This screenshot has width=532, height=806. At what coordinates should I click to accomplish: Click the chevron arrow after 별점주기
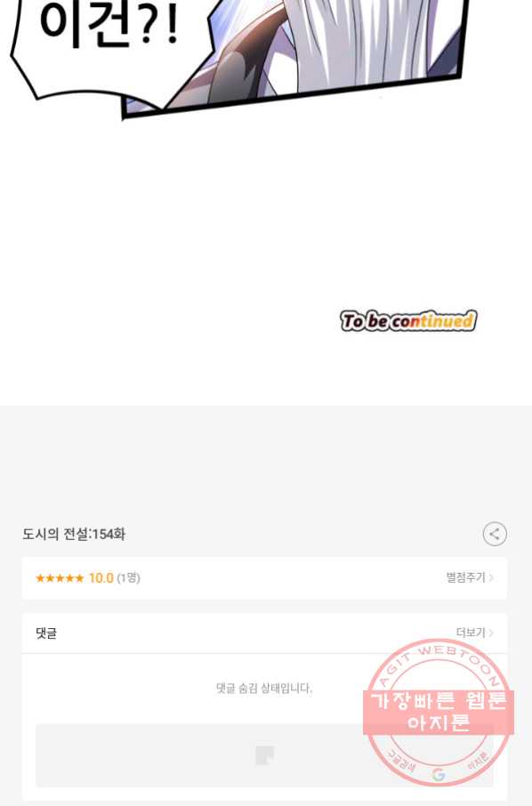click(x=491, y=577)
